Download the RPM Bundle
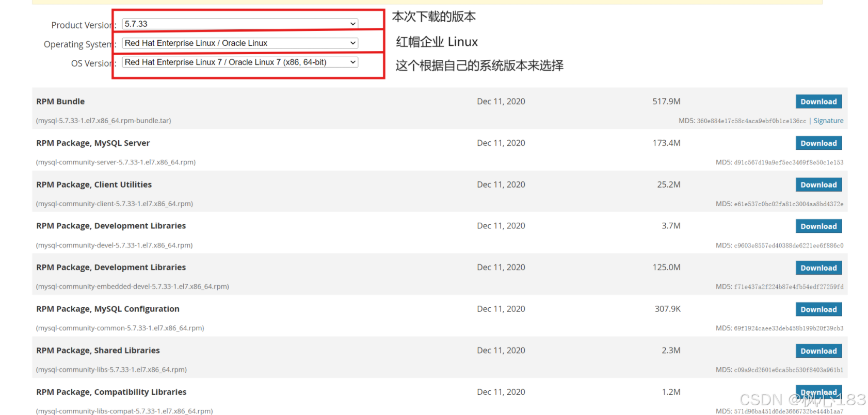Image resolution: width=868 pixels, height=415 pixels. click(x=818, y=102)
